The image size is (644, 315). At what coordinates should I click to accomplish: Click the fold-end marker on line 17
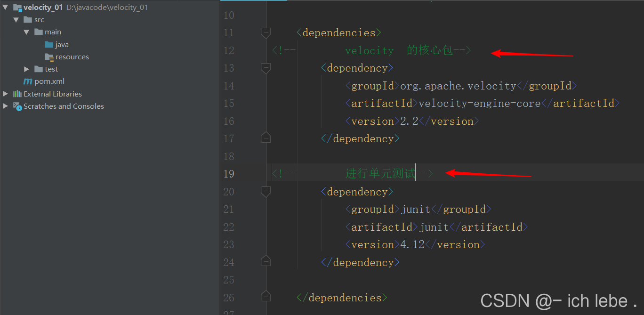point(266,138)
